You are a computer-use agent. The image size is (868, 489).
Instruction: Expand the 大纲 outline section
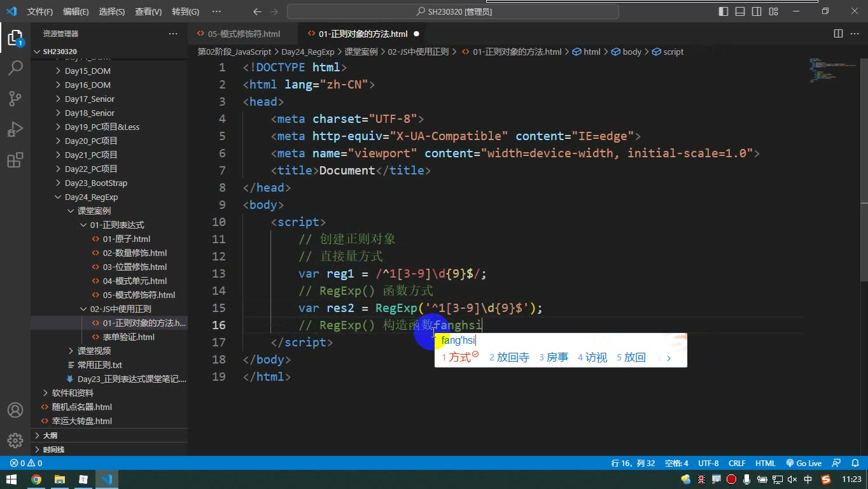click(50, 436)
